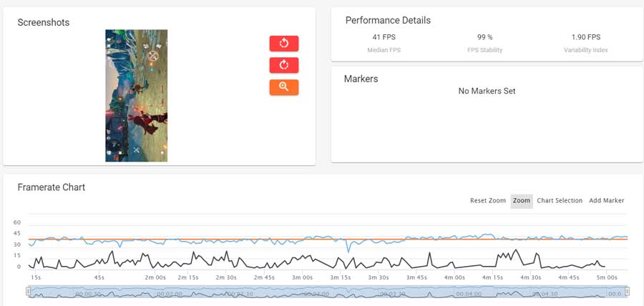
Task: Click the 'No Markers Set' text
Action: click(487, 92)
